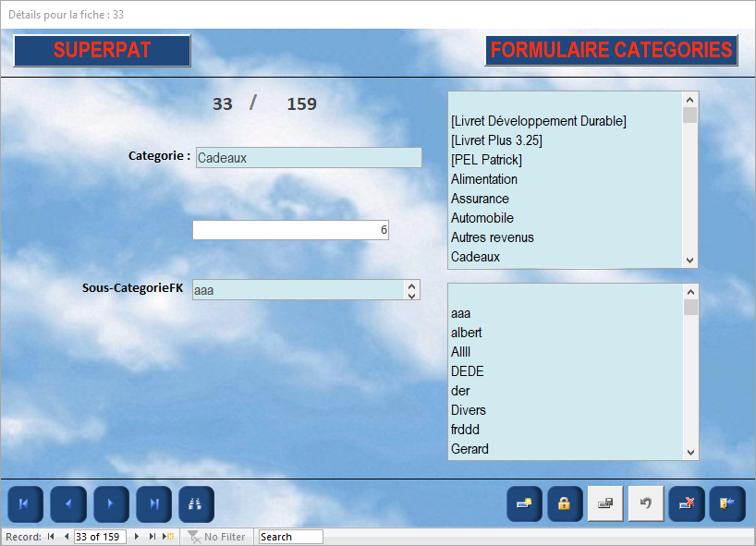The width and height of the screenshot is (756, 546).
Task: Select albert in sub-categories list
Action: click(x=566, y=333)
